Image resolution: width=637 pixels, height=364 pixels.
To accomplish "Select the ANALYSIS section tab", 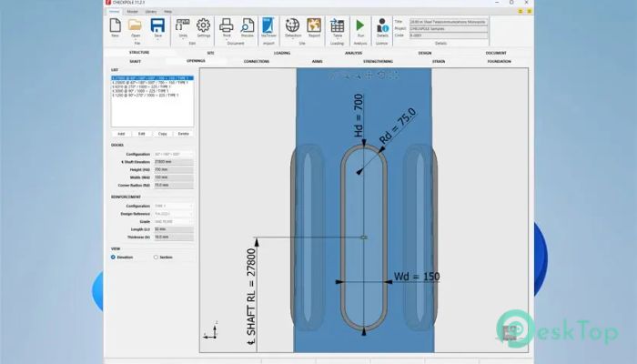I will tap(353, 53).
